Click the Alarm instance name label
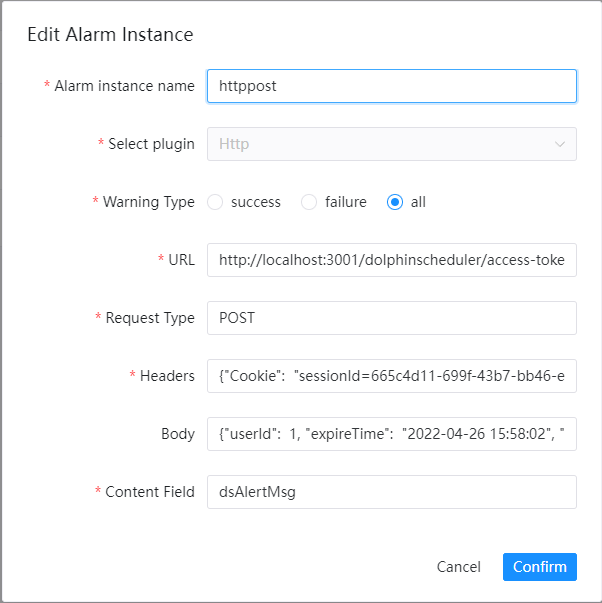Screen dimensions: 602x603 pyautogui.click(x=124, y=86)
